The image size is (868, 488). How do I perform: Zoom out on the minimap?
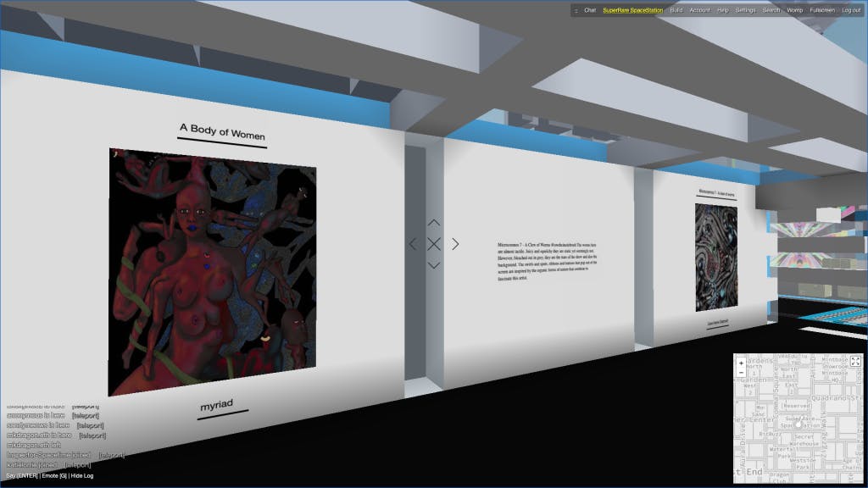[741, 373]
